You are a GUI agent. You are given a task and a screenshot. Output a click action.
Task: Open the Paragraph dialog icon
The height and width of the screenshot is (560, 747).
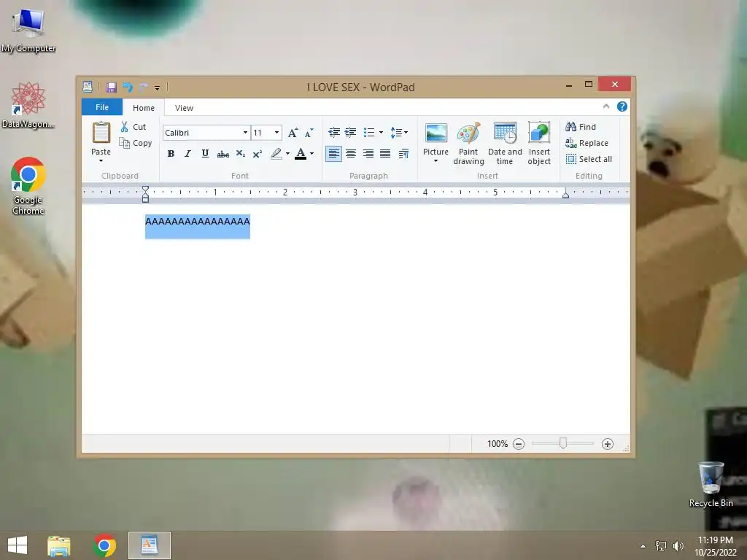tap(403, 154)
